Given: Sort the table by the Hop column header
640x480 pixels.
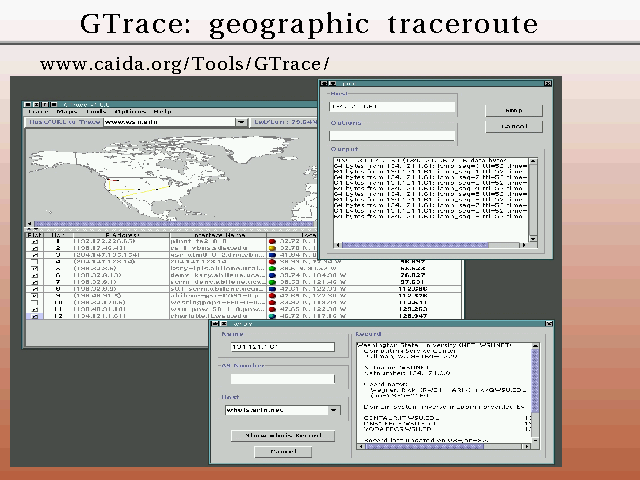Looking at the screenshot, I should [x=58, y=235].
